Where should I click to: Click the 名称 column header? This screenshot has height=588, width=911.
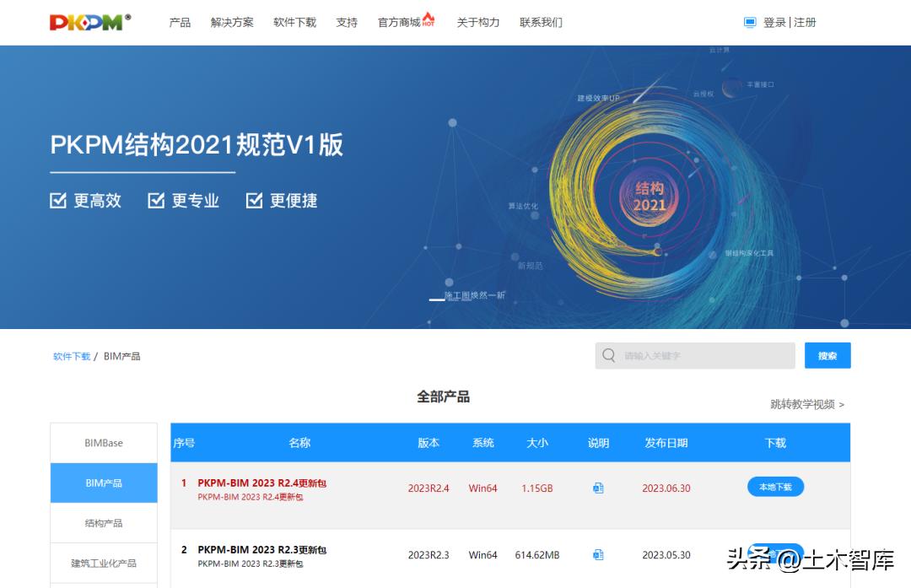tap(299, 443)
